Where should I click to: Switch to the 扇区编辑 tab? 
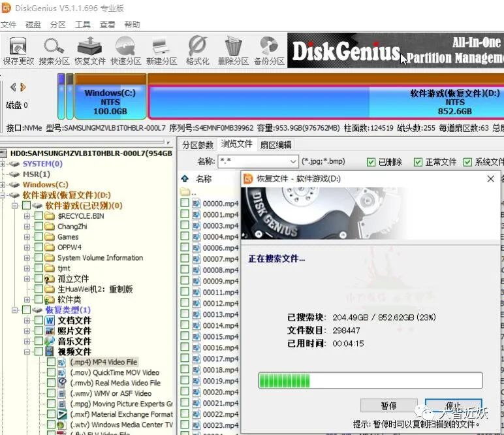coord(276,145)
